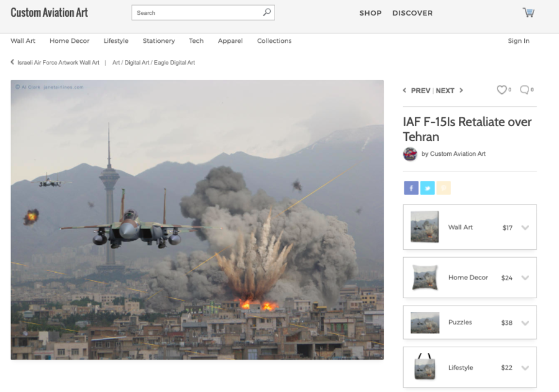Share artwork on Twitter
Image resolution: width=559 pixels, height=392 pixels.
point(427,188)
